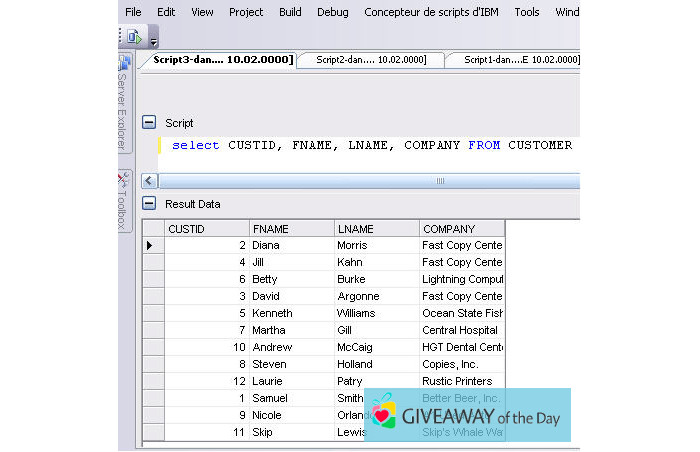Click the SQL query text in the editor
Screen dimensions: 700x452
click(x=371, y=145)
